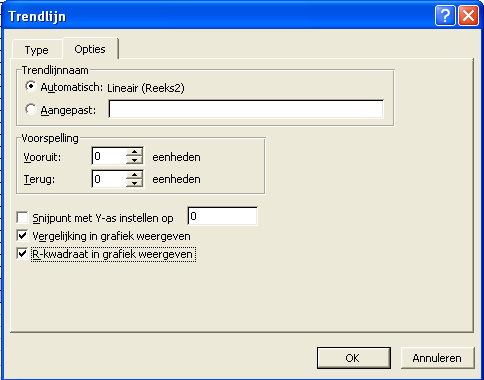Enable Snijpunt met Y-as instellen op checkbox
The width and height of the screenshot is (484, 380).
coord(22,218)
